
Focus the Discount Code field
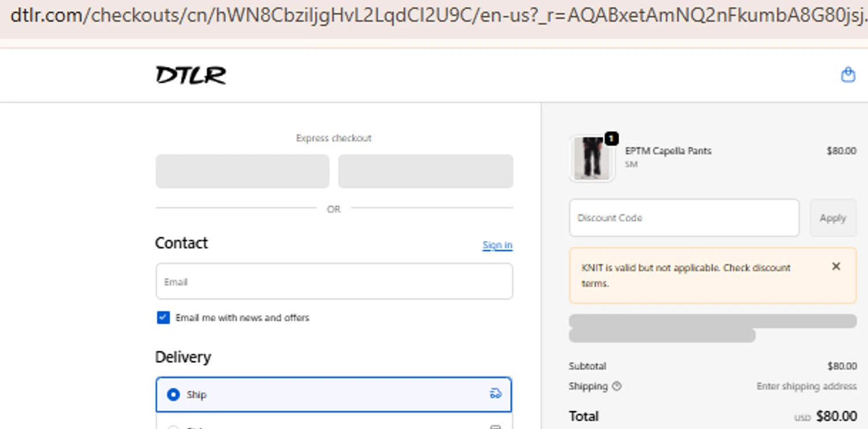coord(684,218)
